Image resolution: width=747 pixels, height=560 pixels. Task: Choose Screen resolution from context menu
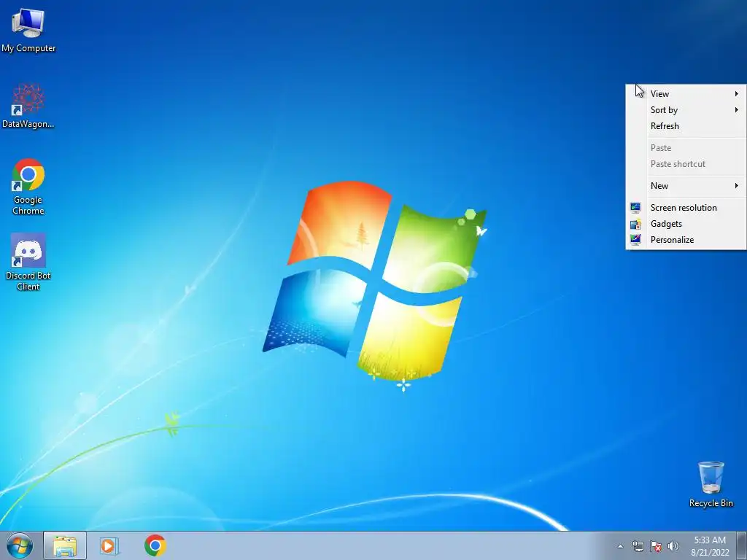pos(686,208)
